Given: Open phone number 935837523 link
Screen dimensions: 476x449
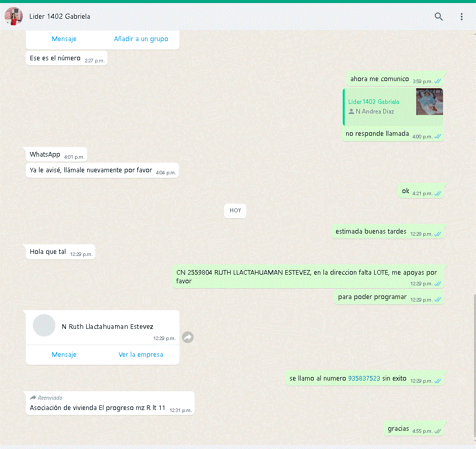Looking at the screenshot, I should pos(364,378).
